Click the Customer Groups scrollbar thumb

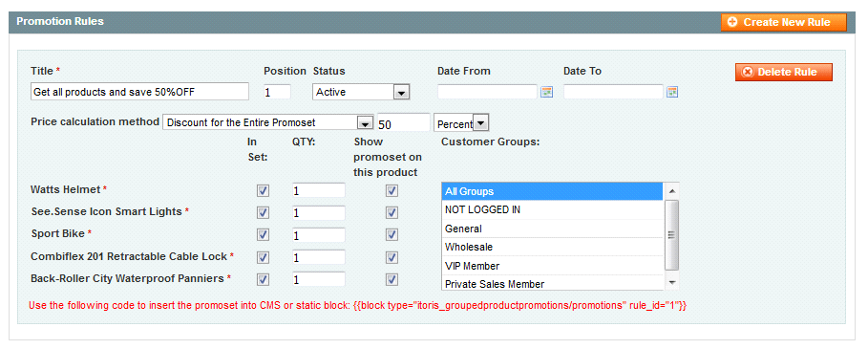671,235
